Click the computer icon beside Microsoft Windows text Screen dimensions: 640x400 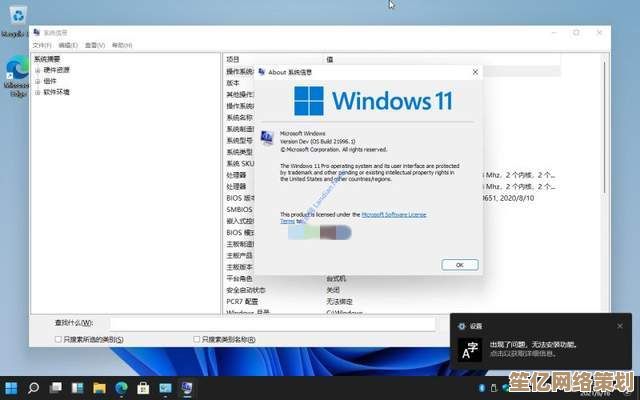[267, 138]
